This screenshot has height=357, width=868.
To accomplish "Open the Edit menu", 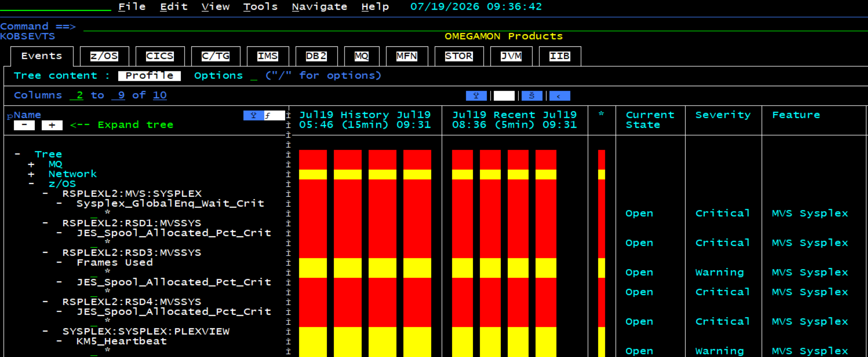I will coord(174,6).
